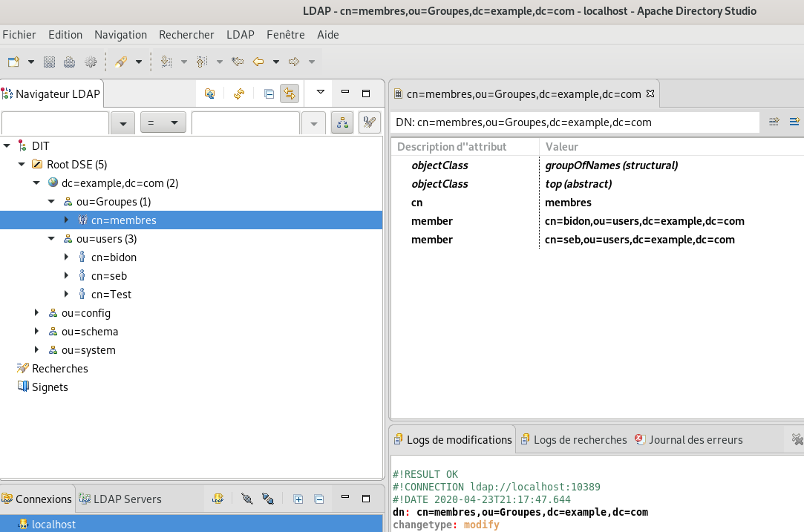Open the LDAP menu
The height and width of the screenshot is (532, 804).
tap(241, 35)
